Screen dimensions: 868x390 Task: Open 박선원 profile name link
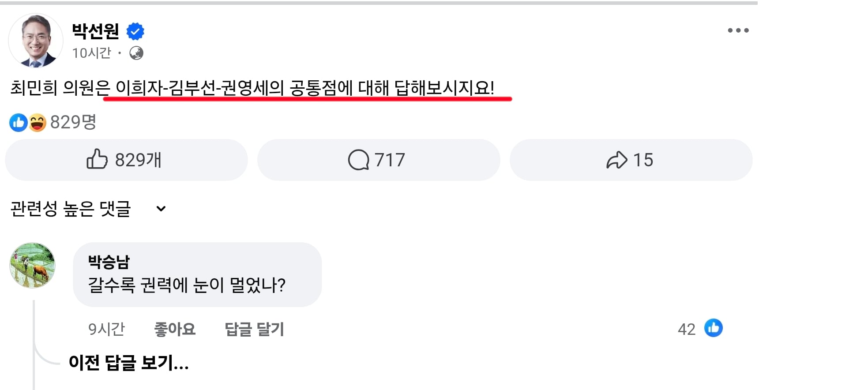point(96,31)
